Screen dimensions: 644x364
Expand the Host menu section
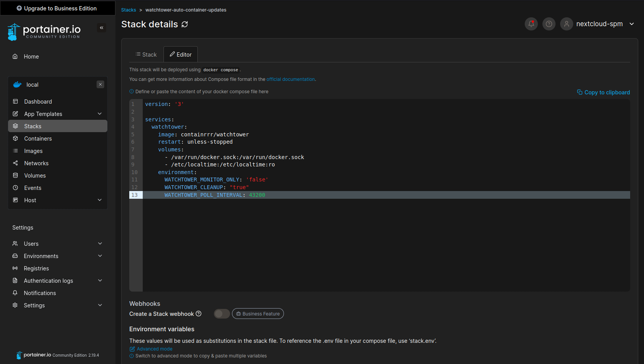coord(100,200)
